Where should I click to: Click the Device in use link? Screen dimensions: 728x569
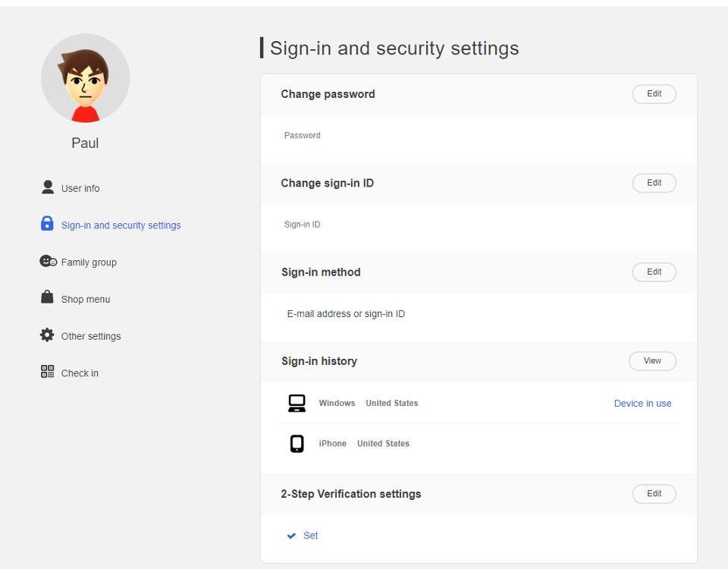click(x=642, y=404)
